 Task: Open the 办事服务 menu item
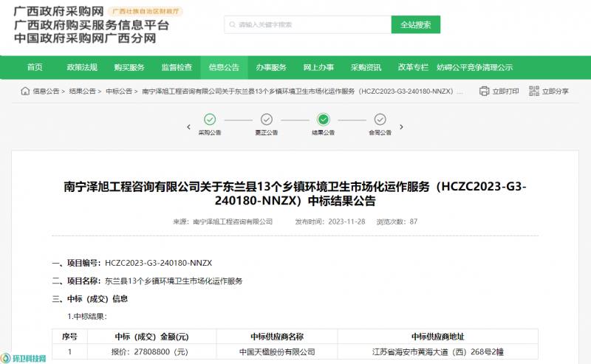pyautogui.click(x=271, y=67)
